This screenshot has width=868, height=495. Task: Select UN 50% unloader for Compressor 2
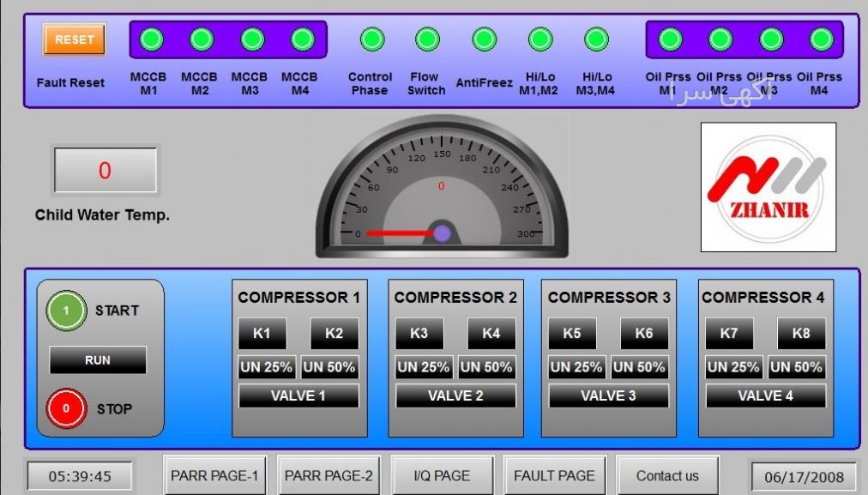point(487,367)
